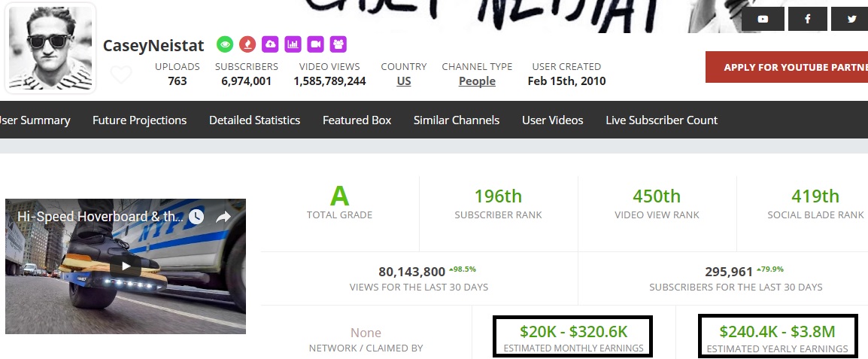The height and width of the screenshot is (359, 868).
Task: Switch to the Detailed Statistics tab
Action: point(254,120)
